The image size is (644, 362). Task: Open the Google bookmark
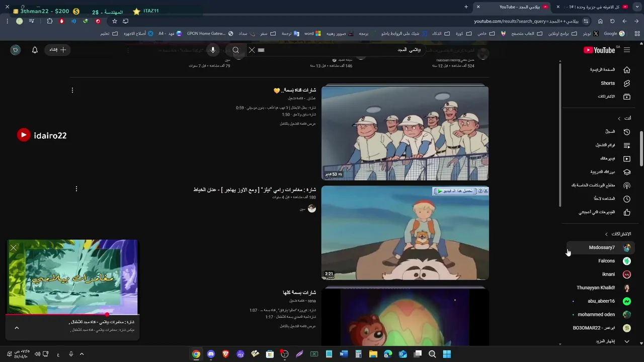coord(614,34)
